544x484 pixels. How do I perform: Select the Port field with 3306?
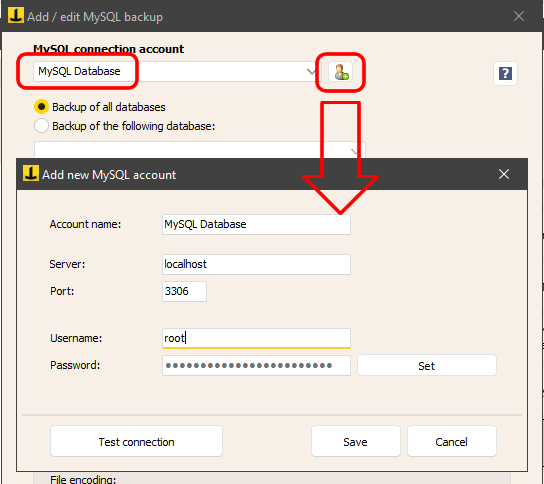pyautogui.click(x=184, y=291)
